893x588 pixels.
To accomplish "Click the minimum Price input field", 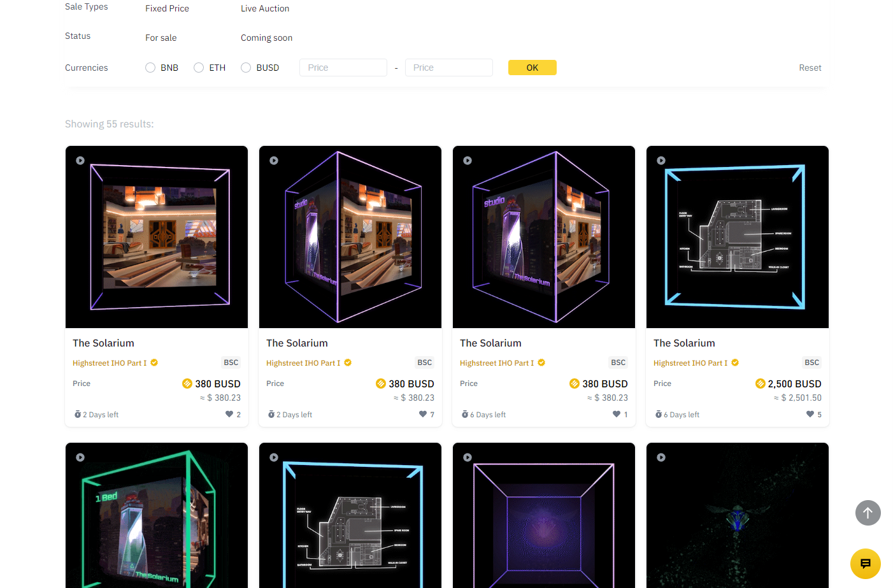I will pyautogui.click(x=343, y=68).
